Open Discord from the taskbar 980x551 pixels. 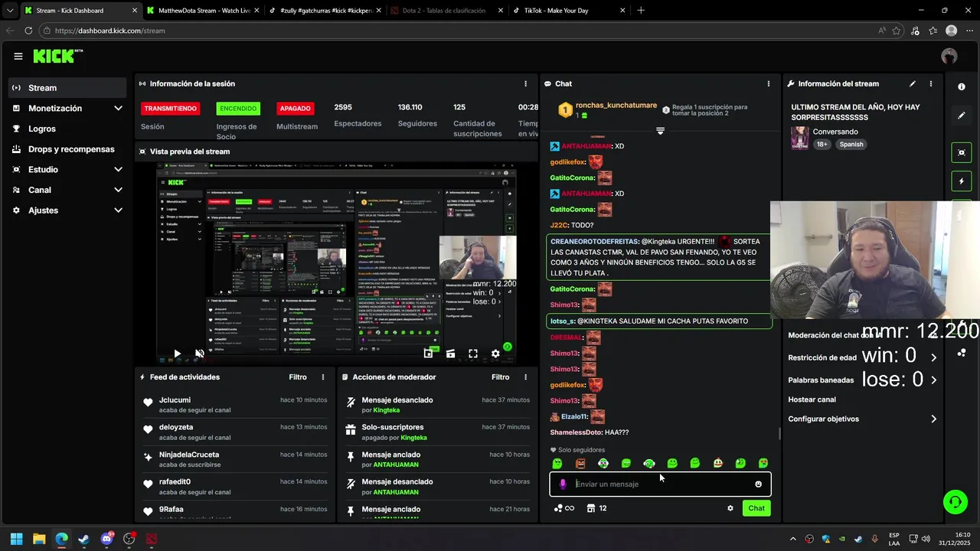coord(106,539)
